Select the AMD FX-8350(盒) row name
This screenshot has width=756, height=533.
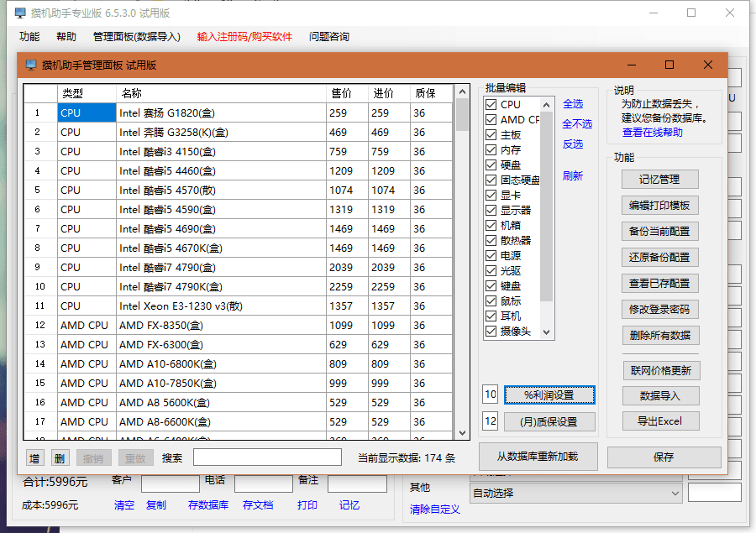click(x=221, y=326)
